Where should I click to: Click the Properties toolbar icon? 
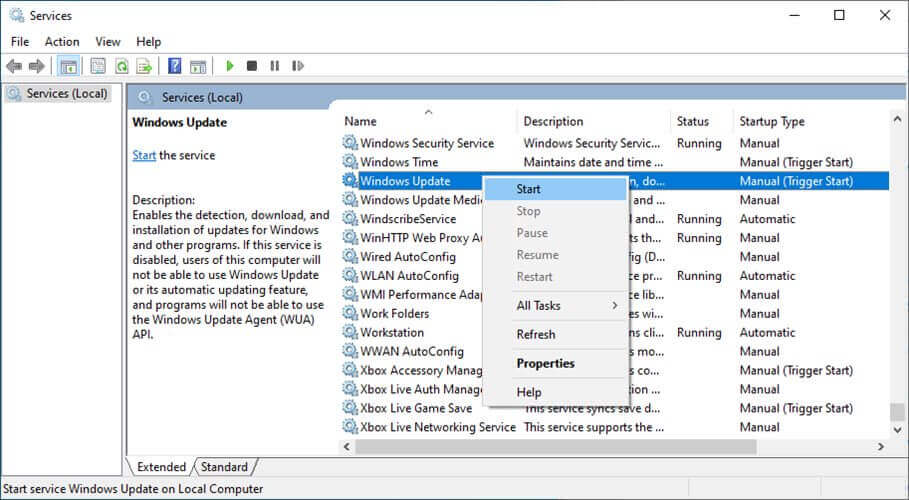pyautogui.click(x=98, y=66)
